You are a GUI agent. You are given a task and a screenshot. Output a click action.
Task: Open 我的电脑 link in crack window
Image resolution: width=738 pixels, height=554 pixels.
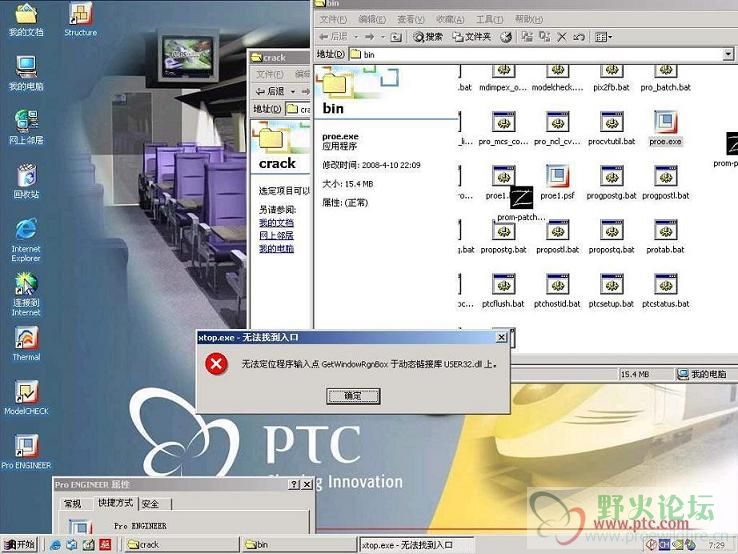tap(276, 248)
